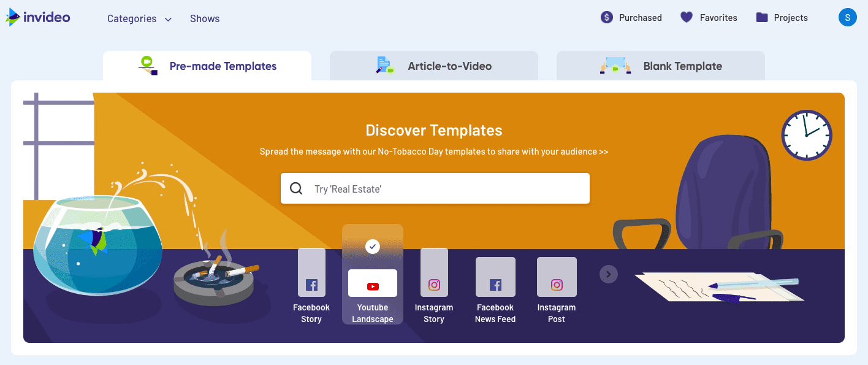This screenshot has width=868, height=365.
Task: Click the Instagram icon on Instagram Post
Action: coord(557,285)
